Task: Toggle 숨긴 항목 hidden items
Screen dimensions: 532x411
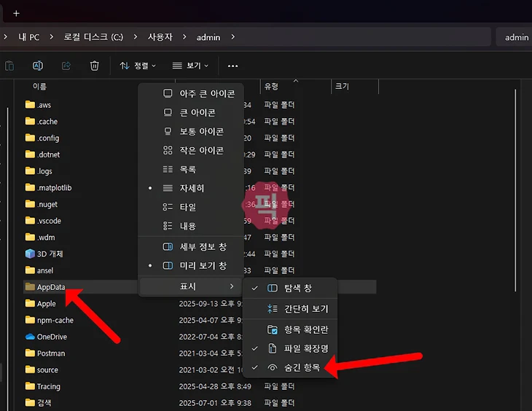Action: [x=290, y=367]
